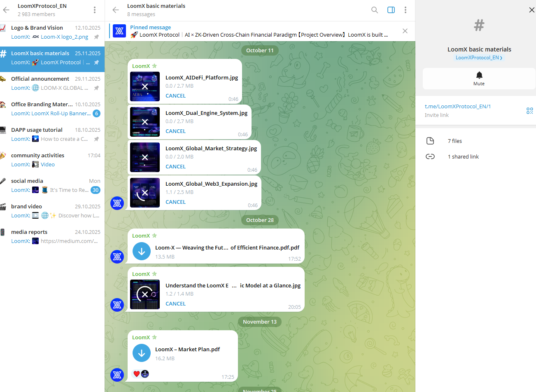Toggle the right info sidebar panel
Image resolution: width=536 pixels, height=392 pixels.
coord(391,10)
